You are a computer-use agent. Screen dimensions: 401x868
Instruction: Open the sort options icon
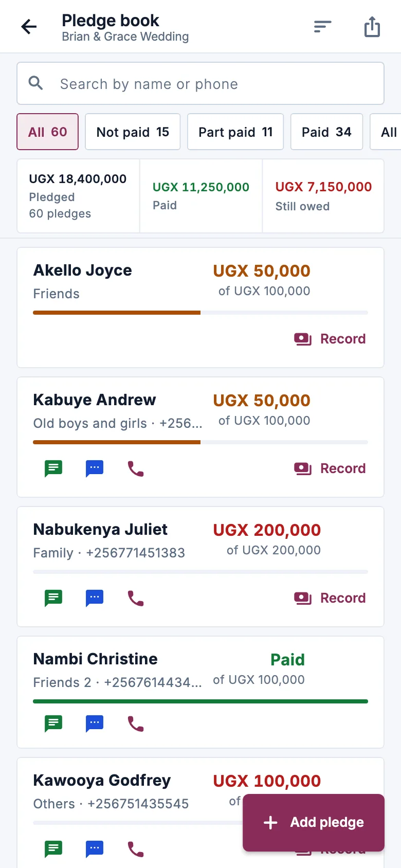[323, 27]
